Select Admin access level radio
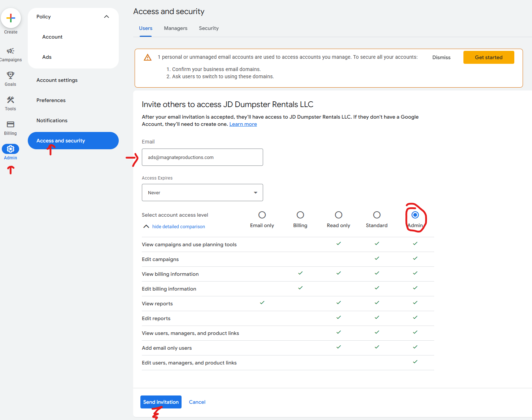Image resolution: width=532 pixels, height=420 pixels. tap(415, 215)
